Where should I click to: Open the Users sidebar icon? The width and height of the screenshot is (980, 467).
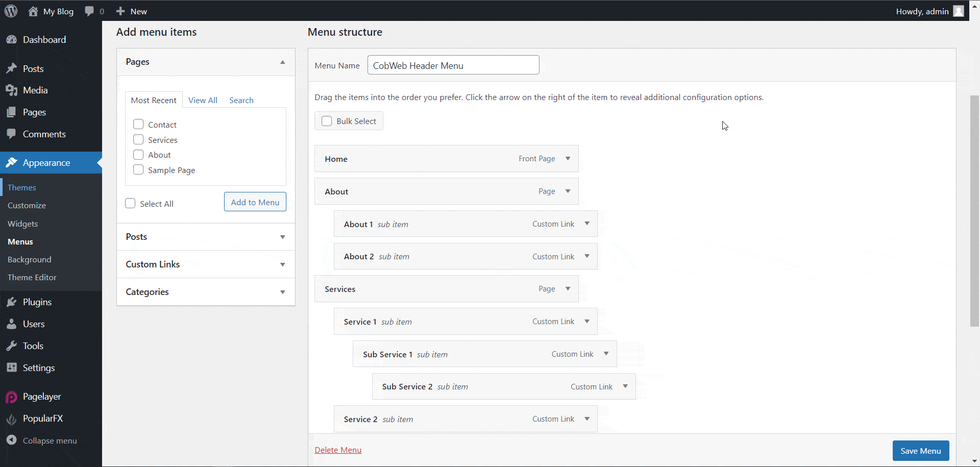(12, 324)
